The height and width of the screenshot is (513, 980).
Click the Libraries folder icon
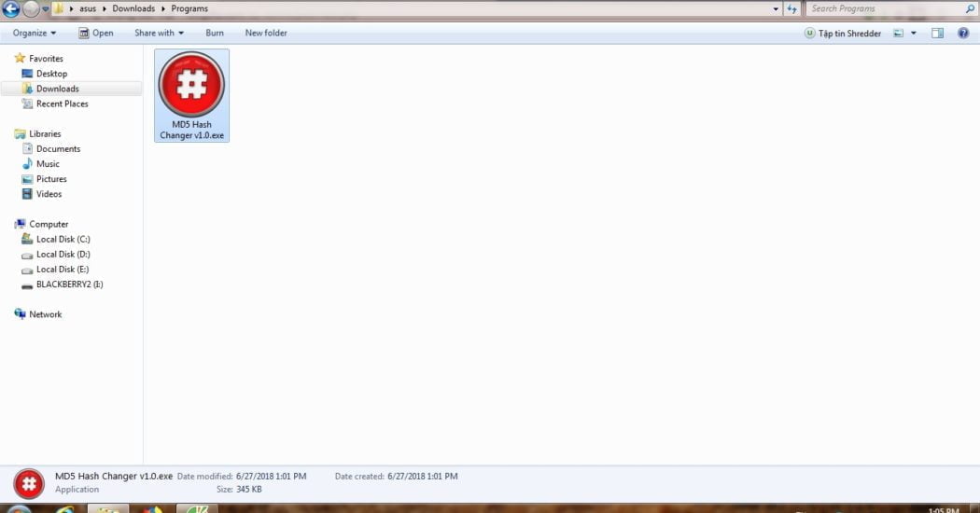click(20, 133)
